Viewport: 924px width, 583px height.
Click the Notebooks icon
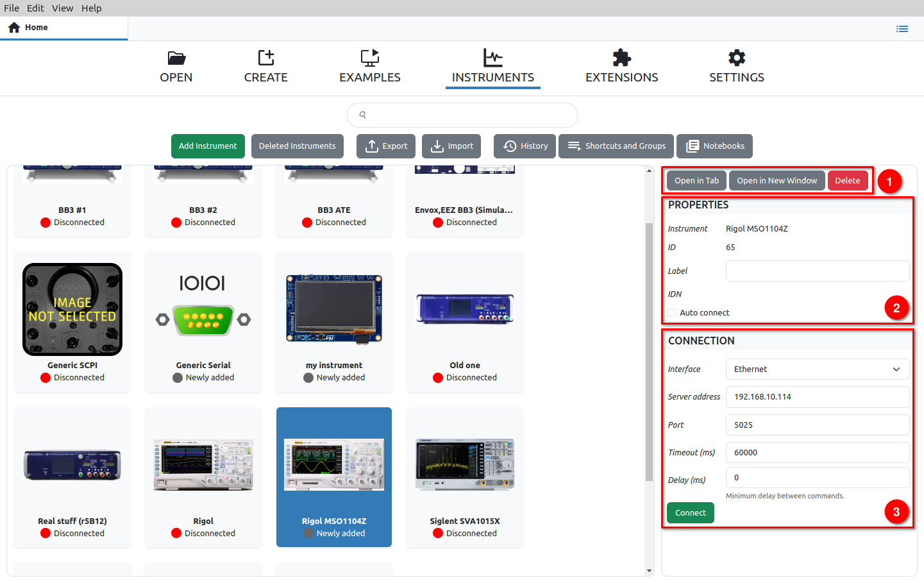[693, 146]
